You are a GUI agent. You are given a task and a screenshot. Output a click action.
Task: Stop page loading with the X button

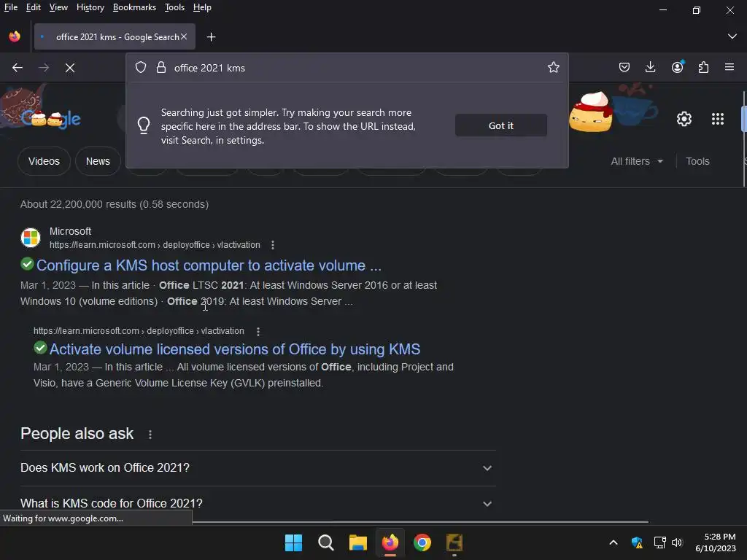click(70, 68)
